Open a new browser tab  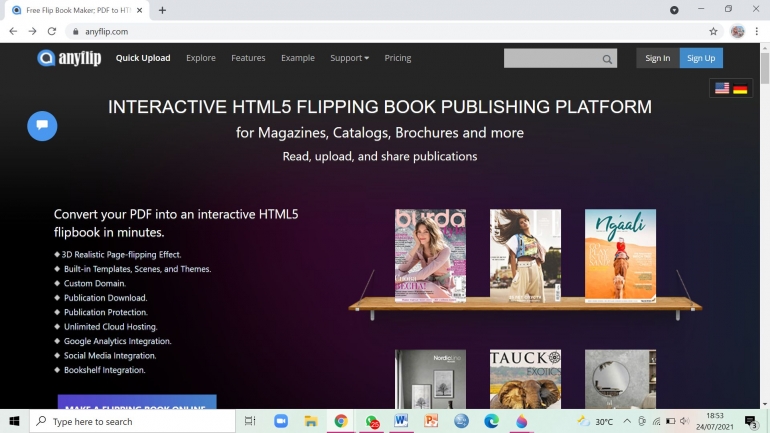tap(163, 10)
